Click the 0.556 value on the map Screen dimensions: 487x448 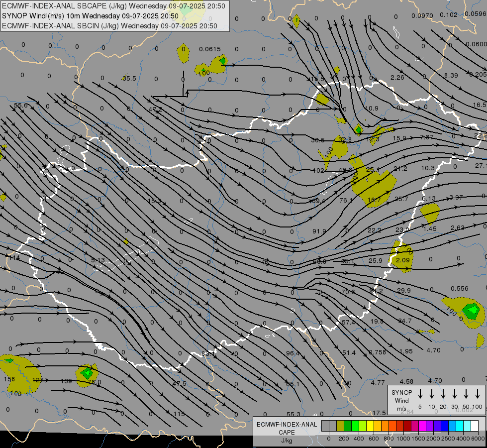pos(459,289)
